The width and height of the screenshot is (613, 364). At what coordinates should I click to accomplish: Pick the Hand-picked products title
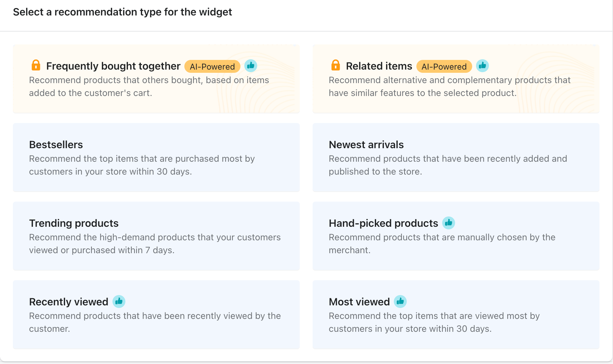click(x=383, y=223)
